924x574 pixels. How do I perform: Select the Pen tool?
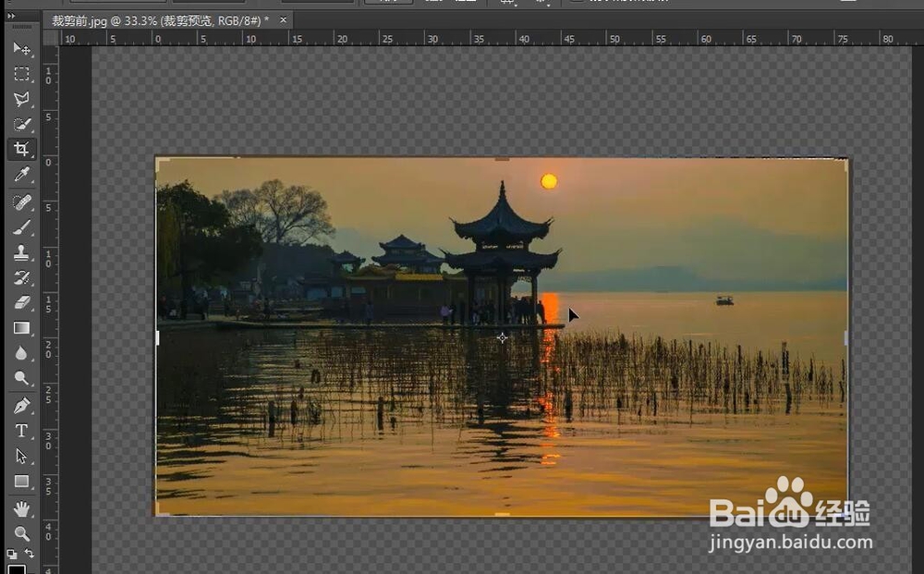(x=21, y=406)
